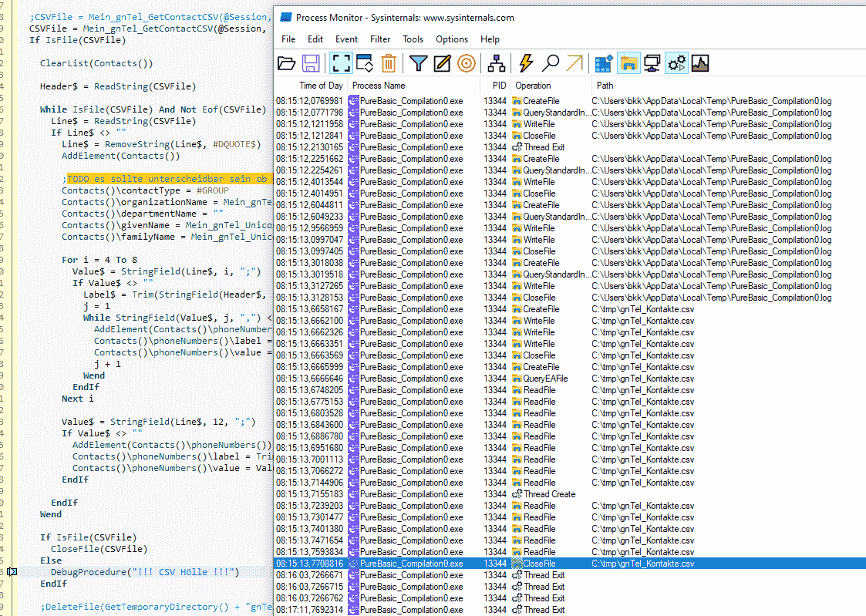
Task: Select the ReadFile row at 08:15:13,7593834
Action: click(570, 552)
